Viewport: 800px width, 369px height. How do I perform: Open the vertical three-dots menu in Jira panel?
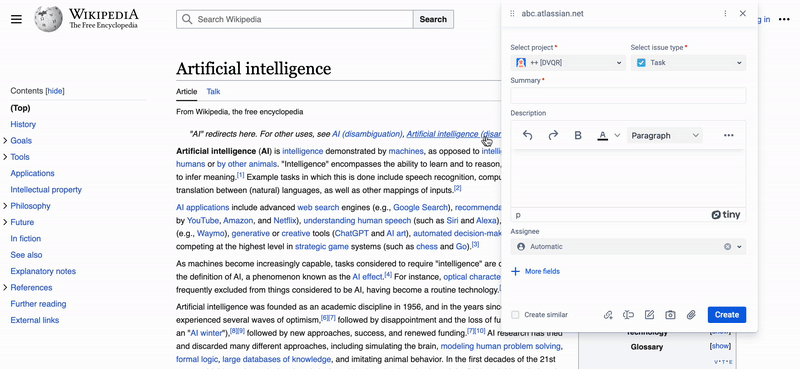click(x=725, y=14)
